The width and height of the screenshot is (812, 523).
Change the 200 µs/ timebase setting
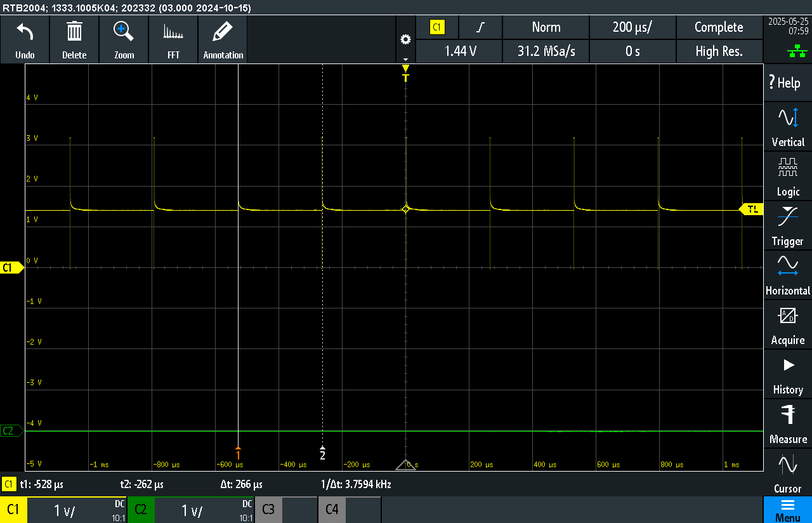point(632,27)
